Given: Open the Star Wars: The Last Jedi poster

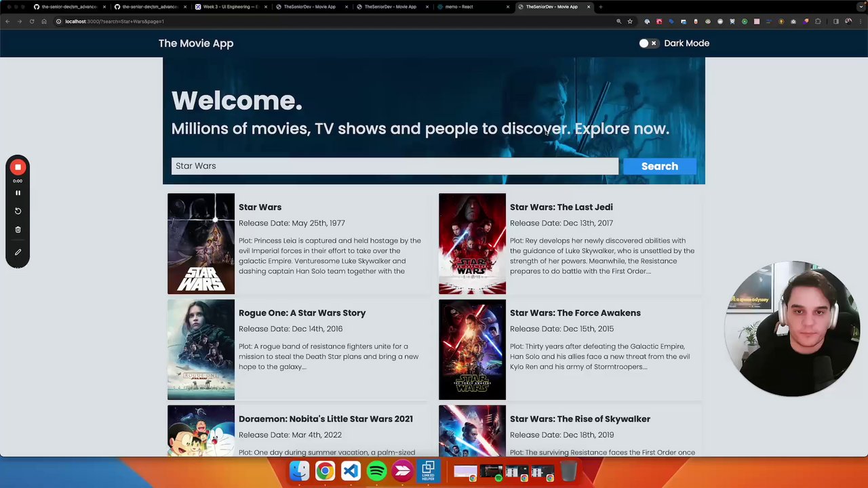Looking at the screenshot, I should tap(472, 244).
